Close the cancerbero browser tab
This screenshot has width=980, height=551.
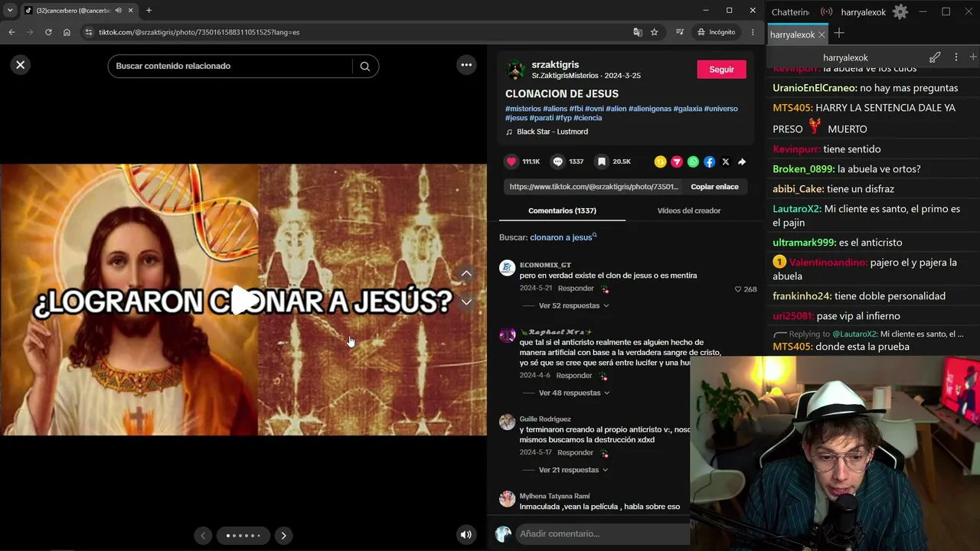coord(130,10)
